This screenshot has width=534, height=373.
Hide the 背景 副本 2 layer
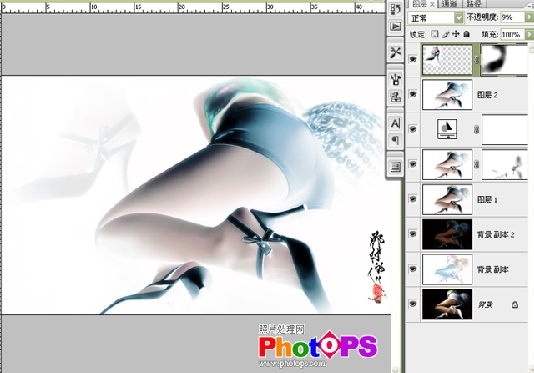pyautogui.click(x=413, y=234)
